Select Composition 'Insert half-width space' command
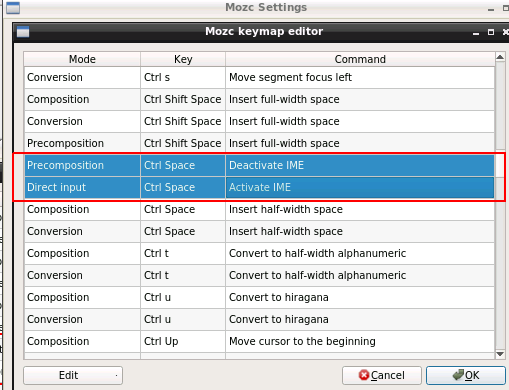Screen dimensions: 509x390 tap(360, 209)
